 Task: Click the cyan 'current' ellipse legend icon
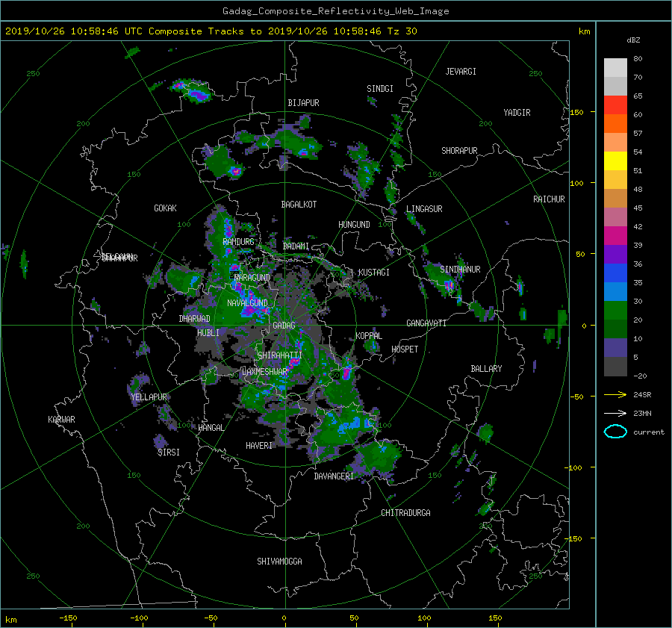click(615, 432)
